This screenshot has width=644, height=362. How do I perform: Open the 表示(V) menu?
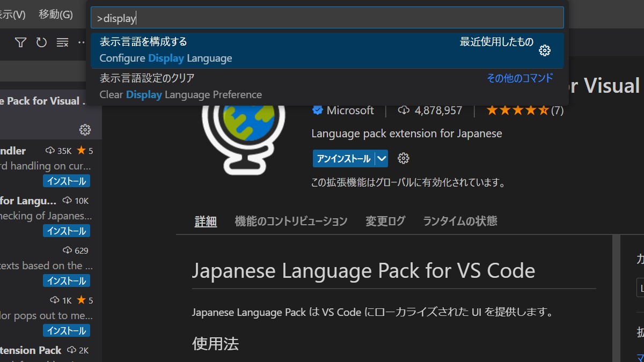point(13,14)
